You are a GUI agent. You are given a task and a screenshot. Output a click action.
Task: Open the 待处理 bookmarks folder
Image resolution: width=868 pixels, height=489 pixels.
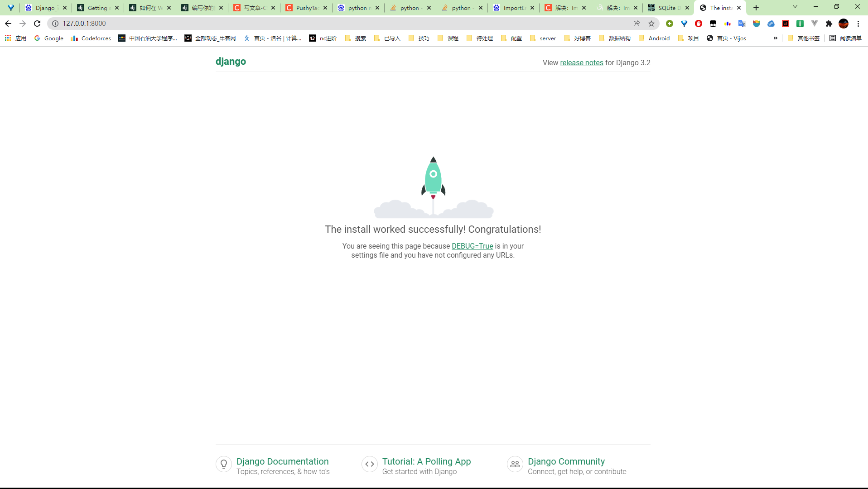click(x=480, y=38)
